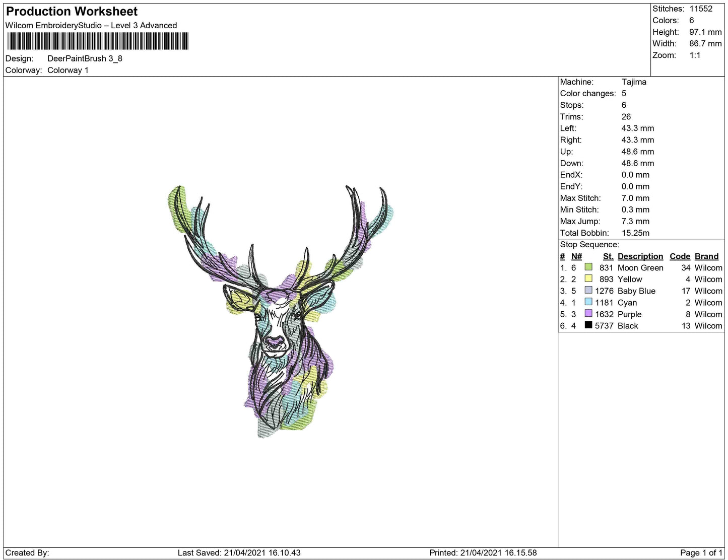
Task: Open the Code column header
Action: (x=680, y=256)
